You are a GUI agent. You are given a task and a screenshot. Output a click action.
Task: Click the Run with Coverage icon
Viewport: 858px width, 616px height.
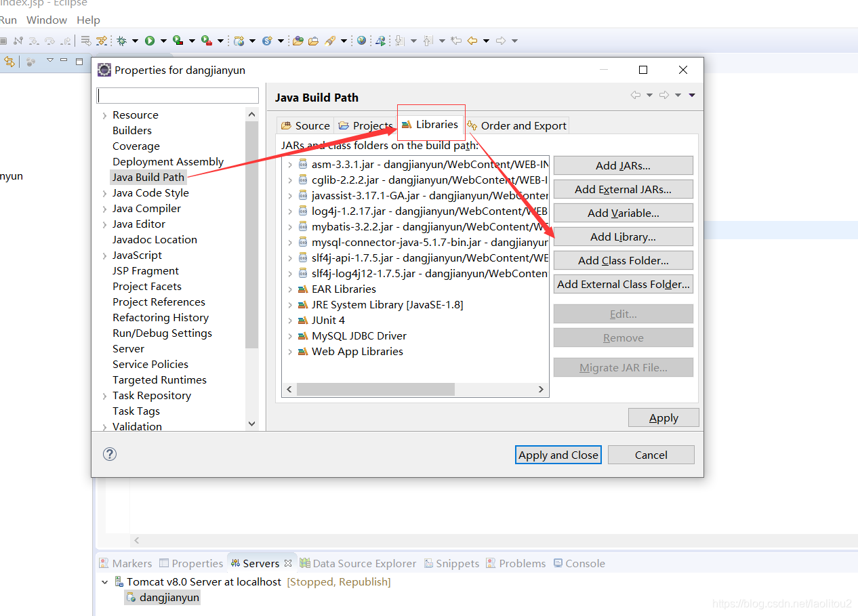tap(178, 41)
